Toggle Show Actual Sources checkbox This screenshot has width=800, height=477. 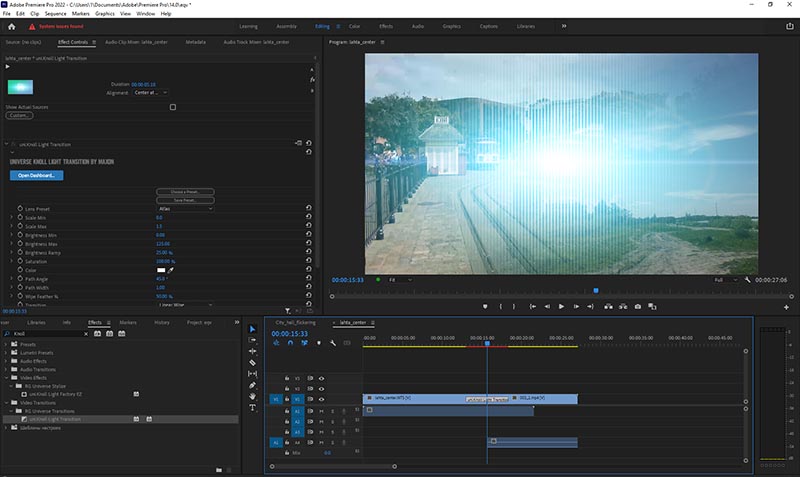tap(173, 107)
